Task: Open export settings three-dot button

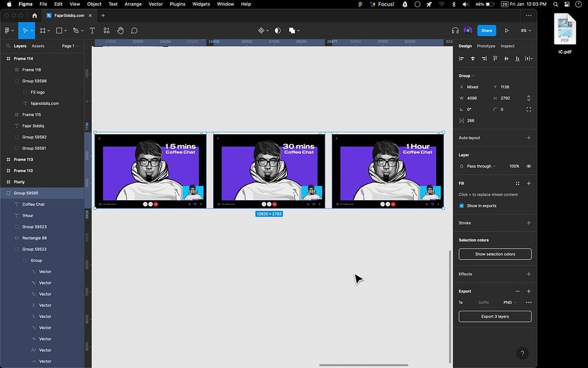Action: tap(529, 302)
